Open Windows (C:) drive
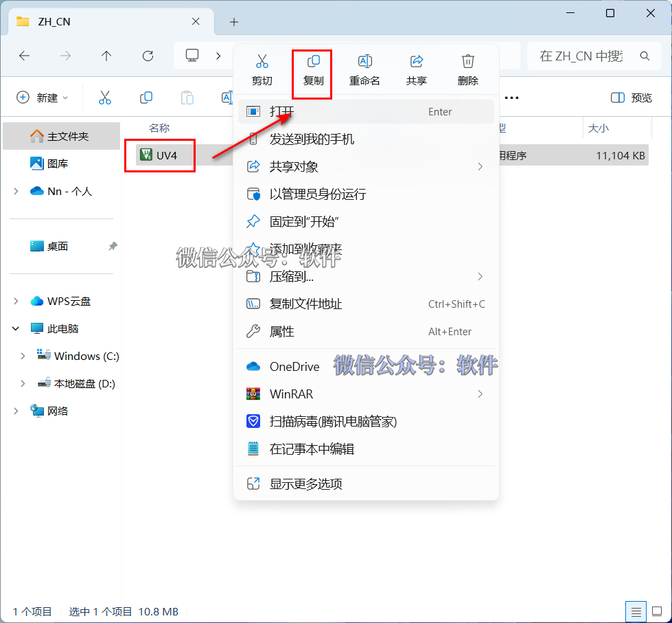The width and height of the screenshot is (672, 623). [77, 356]
